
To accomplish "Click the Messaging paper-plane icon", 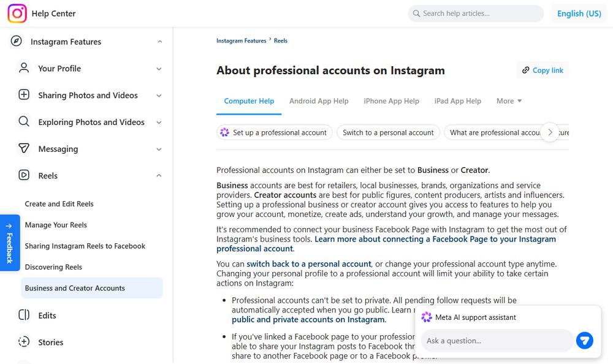I will 24,148.
